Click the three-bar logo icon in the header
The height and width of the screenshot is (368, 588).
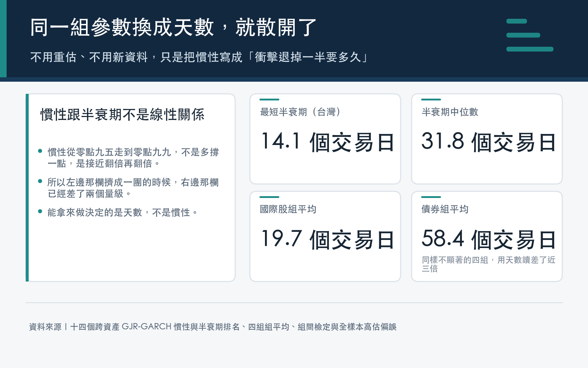(530, 35)
